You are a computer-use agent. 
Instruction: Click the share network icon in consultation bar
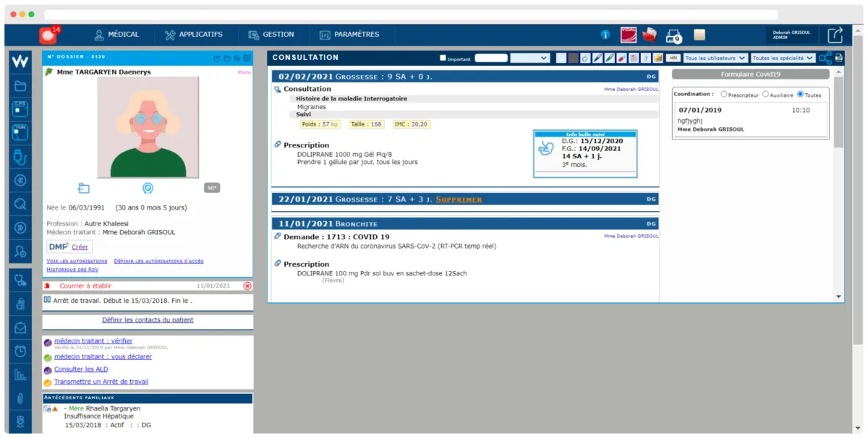tap(825, 58)
